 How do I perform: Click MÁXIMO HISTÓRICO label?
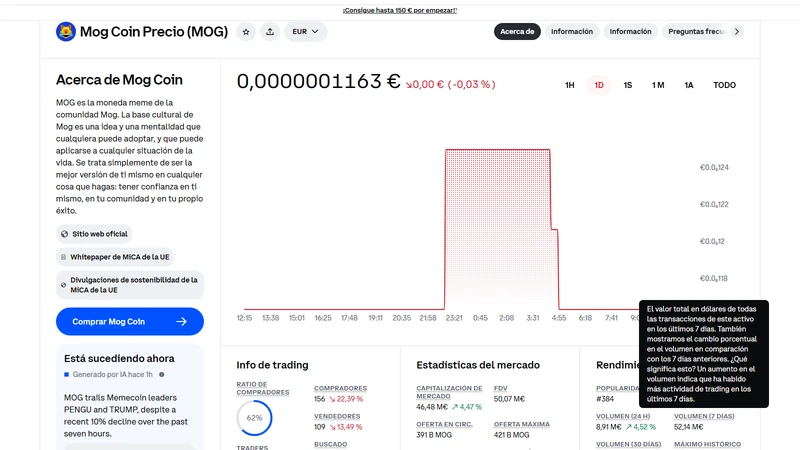pos(708,444)
